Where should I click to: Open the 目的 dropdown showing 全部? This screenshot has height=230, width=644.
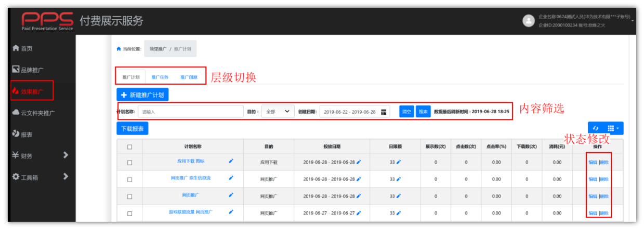(x=277, y=112)
